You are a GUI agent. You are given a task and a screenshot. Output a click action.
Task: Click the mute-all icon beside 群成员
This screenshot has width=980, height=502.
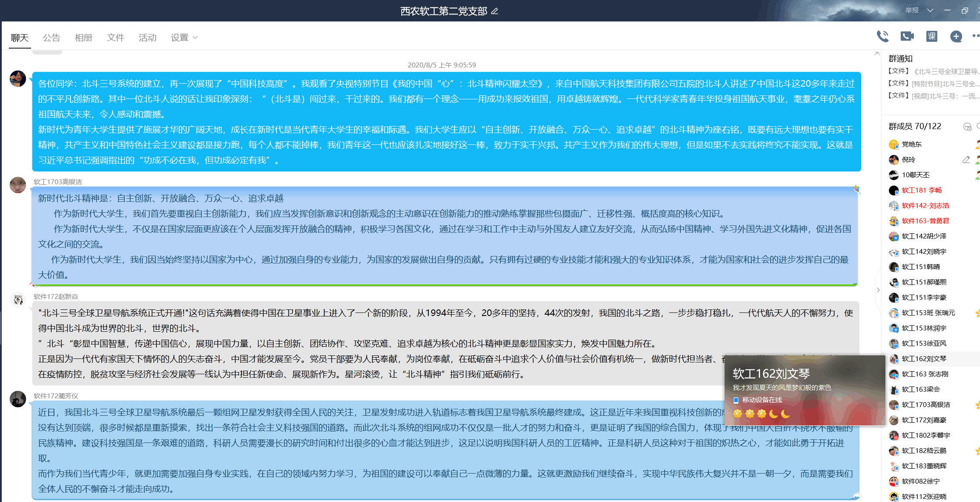(x=967, y=126)
